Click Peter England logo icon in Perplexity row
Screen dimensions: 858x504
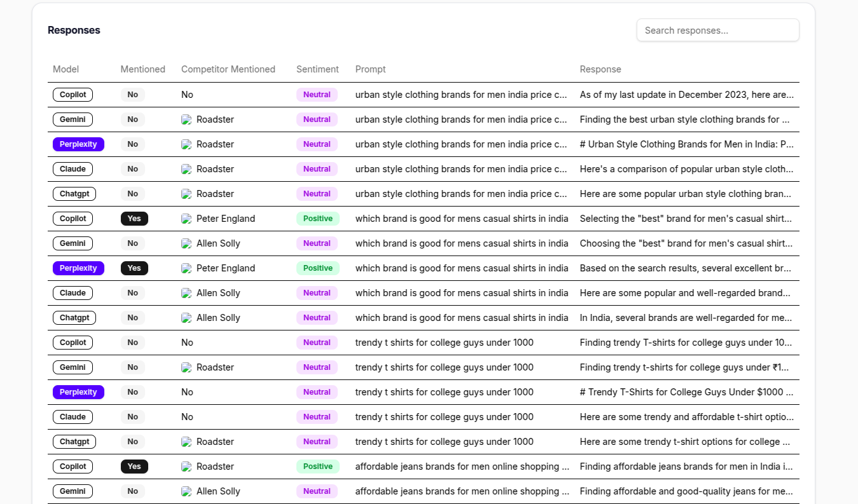(x=186, y=268)
